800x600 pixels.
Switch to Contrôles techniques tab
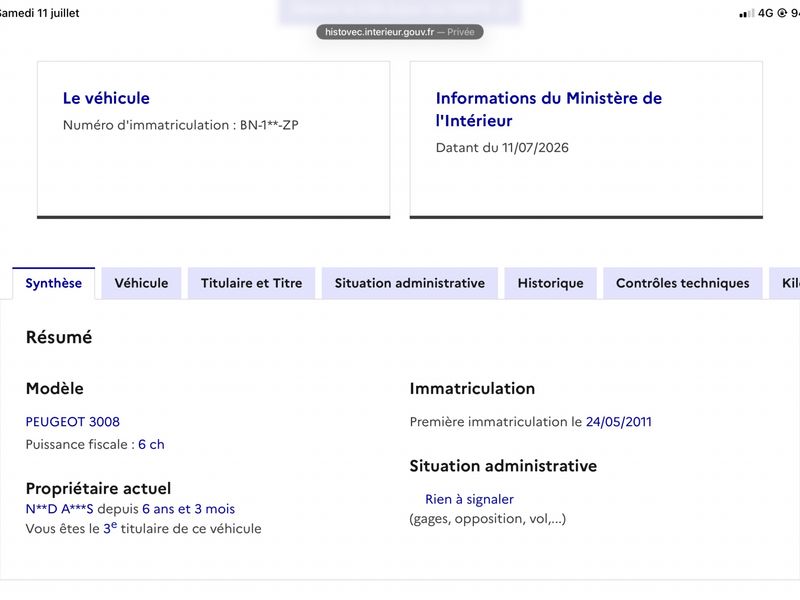tap(683, 283)
